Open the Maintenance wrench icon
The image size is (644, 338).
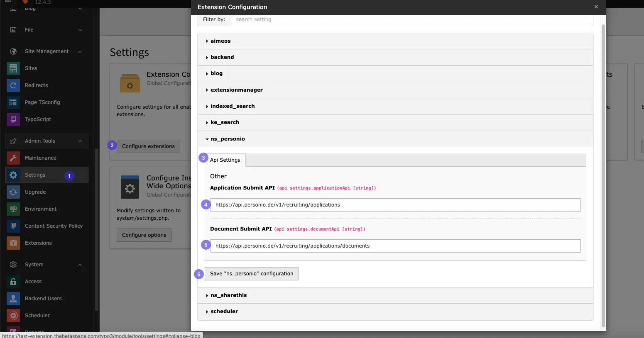click(x=13, y=158)
